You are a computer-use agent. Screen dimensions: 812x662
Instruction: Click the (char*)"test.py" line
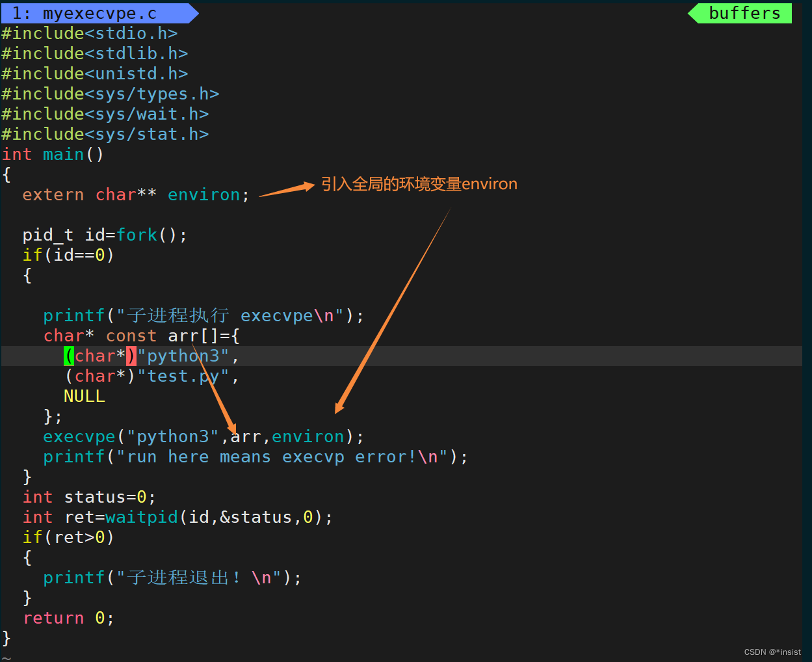click(151, 376)
